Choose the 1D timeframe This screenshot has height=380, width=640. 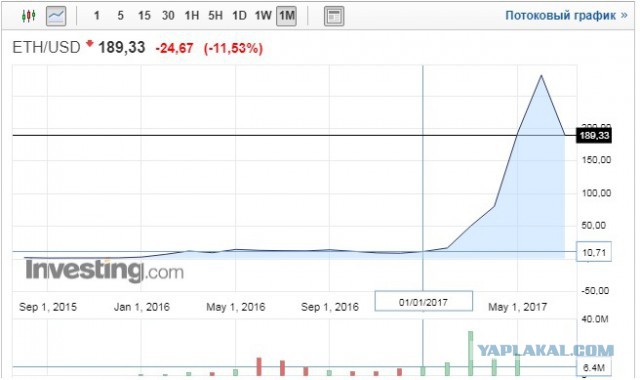[239, 16]
